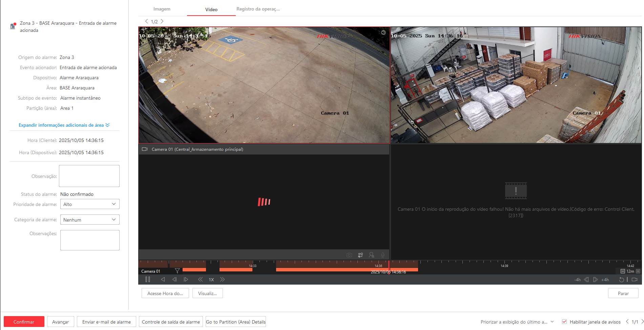Click Enviar e-mail de alarme button
Screen dimensions: 644x330
[106, 322]
